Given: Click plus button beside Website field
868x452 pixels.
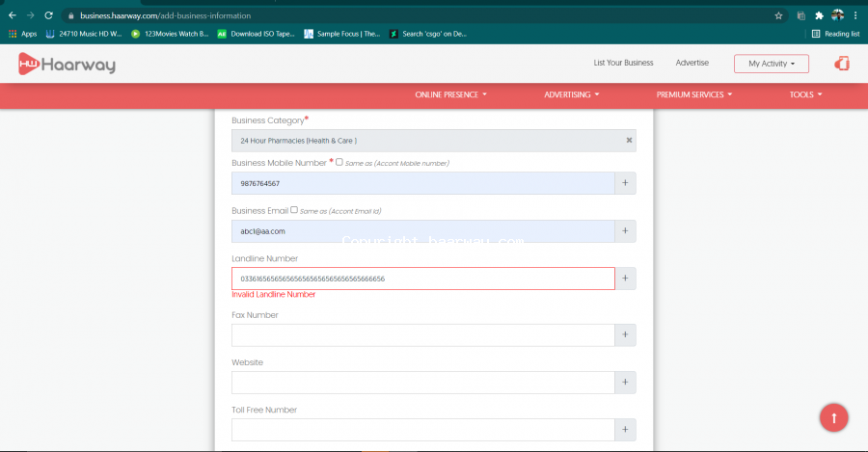Looking at the screenshot, I should coord(625,383).
